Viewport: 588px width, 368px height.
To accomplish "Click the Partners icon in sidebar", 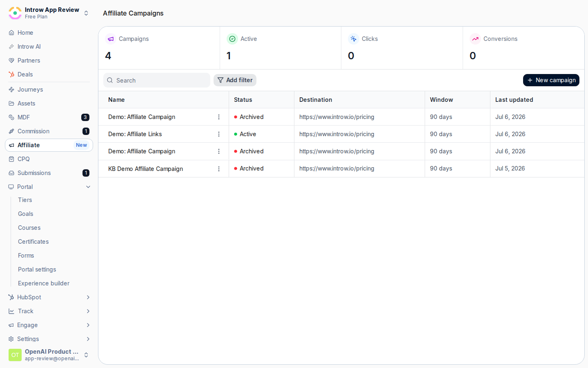I will [x=11, y=61].
